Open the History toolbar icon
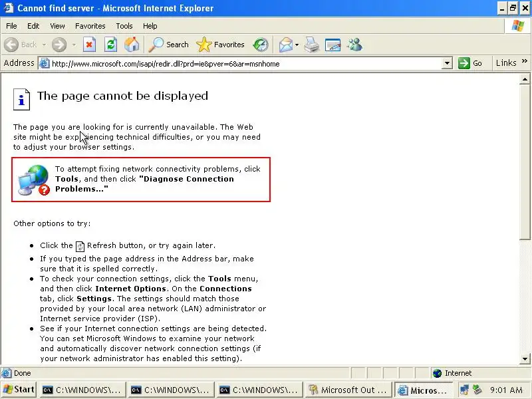 [261, 45]
